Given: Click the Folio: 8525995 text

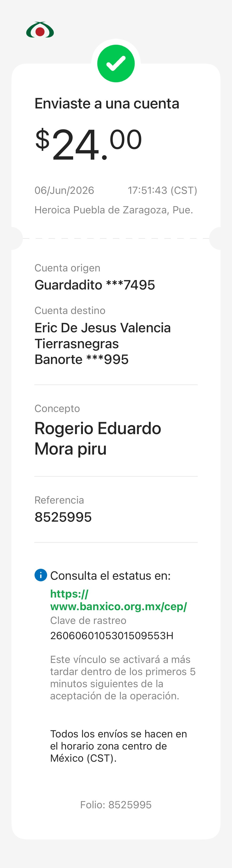Looking at the screenshot, I should click(116, 805).
